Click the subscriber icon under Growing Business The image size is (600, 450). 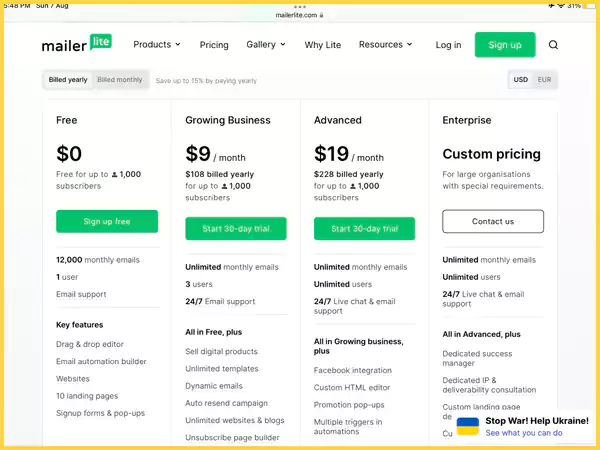click(x=225, y=186)
